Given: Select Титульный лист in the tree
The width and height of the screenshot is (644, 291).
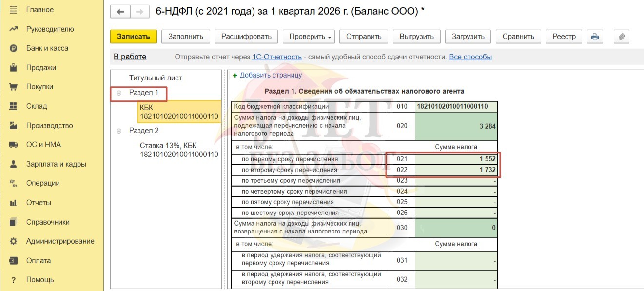Looking at the screenshot, I should [x=155, y=78].
